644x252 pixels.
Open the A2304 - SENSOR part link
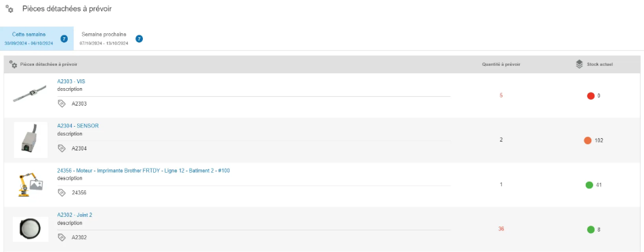[x=78, y=126]
